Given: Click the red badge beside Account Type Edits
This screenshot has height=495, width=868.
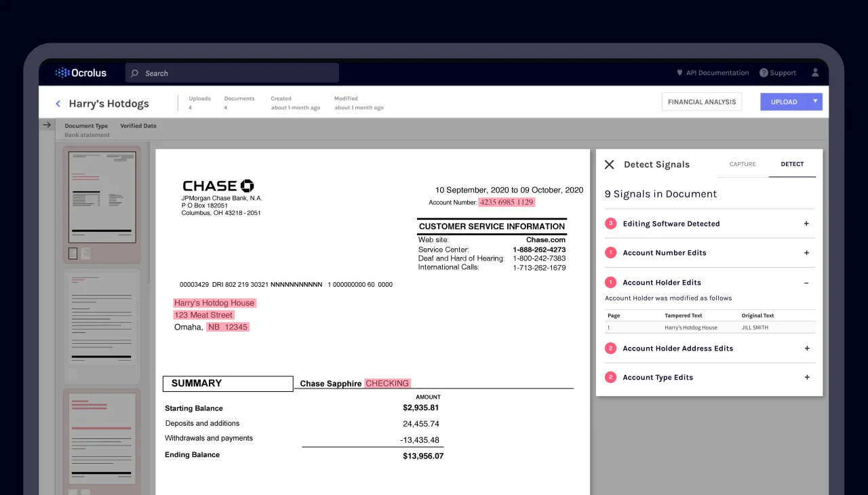Looking at the screenshot, I should [x=610, y=377].
